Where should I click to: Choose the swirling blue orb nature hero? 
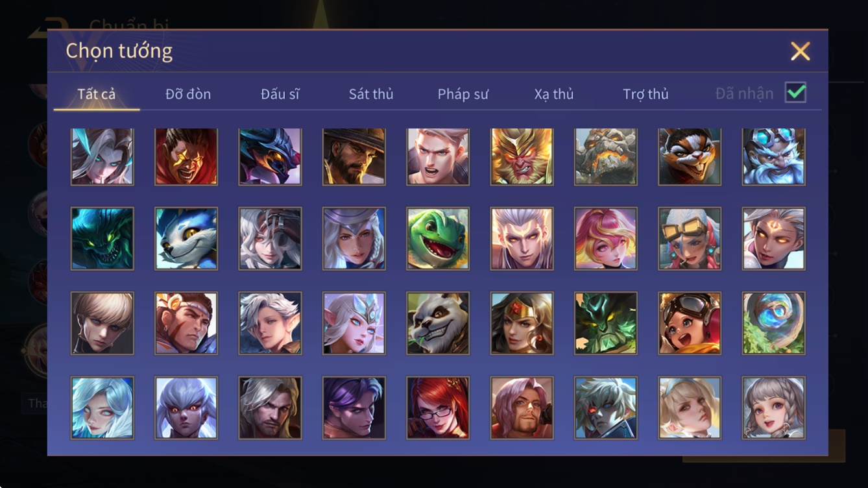[774, 323]
